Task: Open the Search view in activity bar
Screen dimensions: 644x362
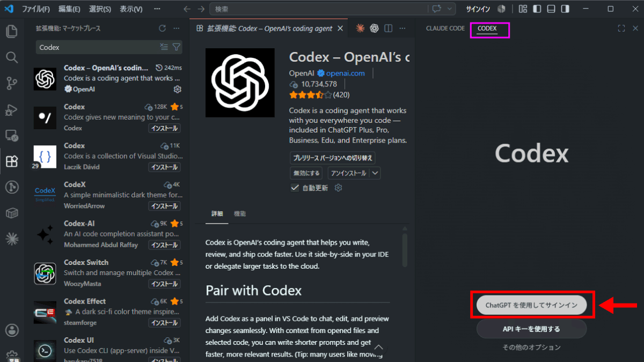Action: tap(11, 57)
